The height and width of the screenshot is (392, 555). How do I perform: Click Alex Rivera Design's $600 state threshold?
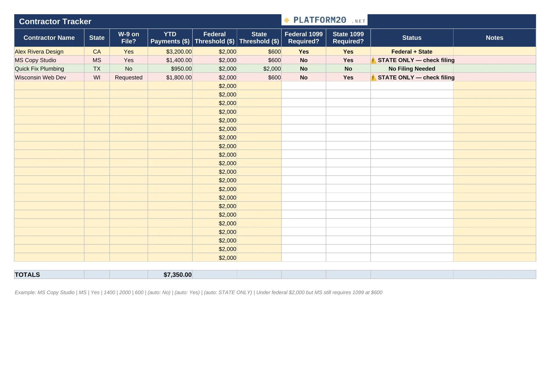(259, 52)
